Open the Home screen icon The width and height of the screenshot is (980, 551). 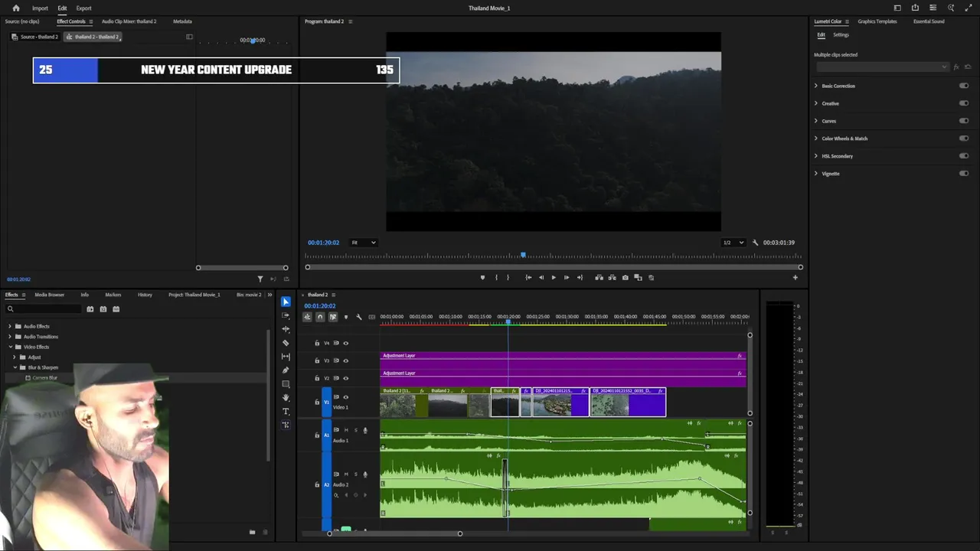click(15, 8)
